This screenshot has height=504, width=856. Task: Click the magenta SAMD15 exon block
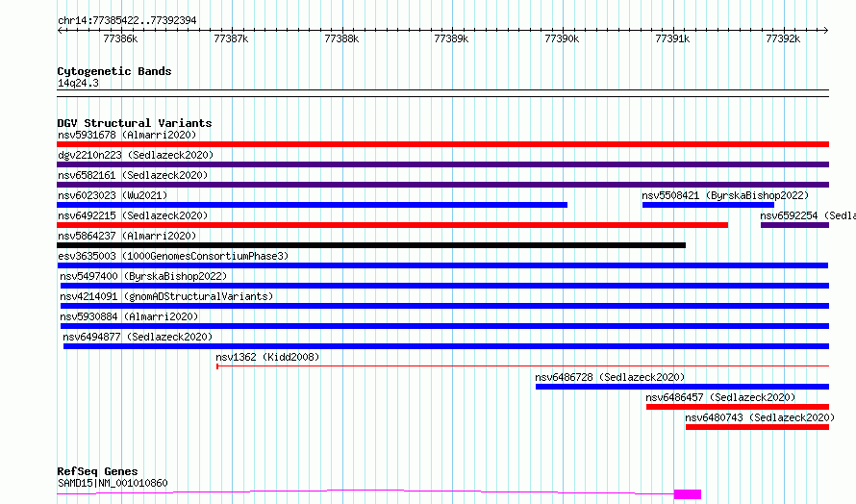[688, 494]
